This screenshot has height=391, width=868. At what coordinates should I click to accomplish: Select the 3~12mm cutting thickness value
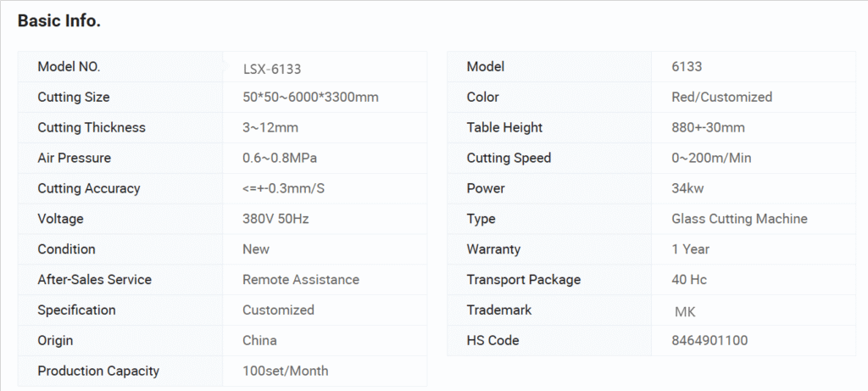[270, 128]
